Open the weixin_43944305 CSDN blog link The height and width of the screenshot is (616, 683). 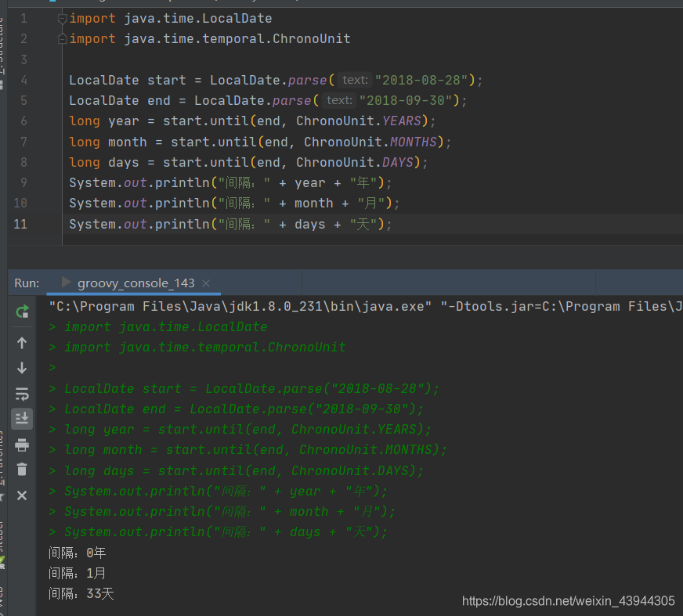tap(568, 601)
